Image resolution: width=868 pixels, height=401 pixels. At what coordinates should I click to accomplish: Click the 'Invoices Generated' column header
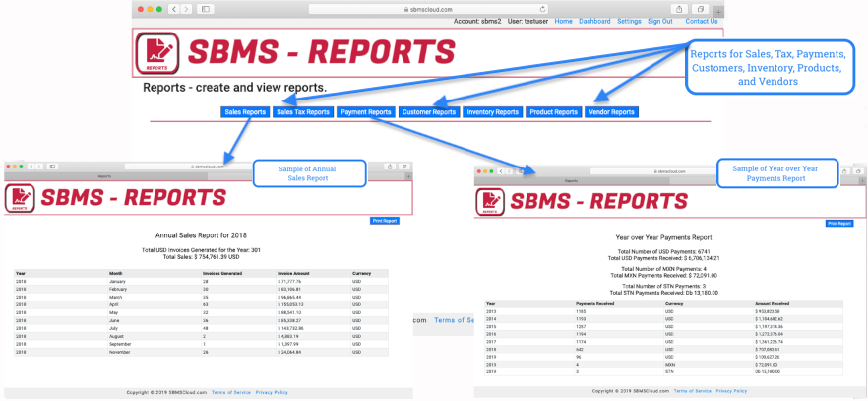pos(222,273)
